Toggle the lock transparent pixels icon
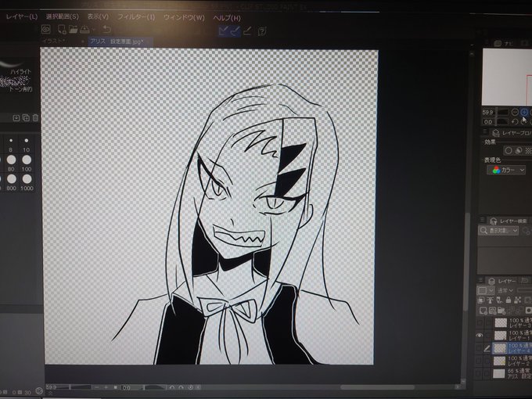Viewport: 532px width, 399px height. coord(517,300)
